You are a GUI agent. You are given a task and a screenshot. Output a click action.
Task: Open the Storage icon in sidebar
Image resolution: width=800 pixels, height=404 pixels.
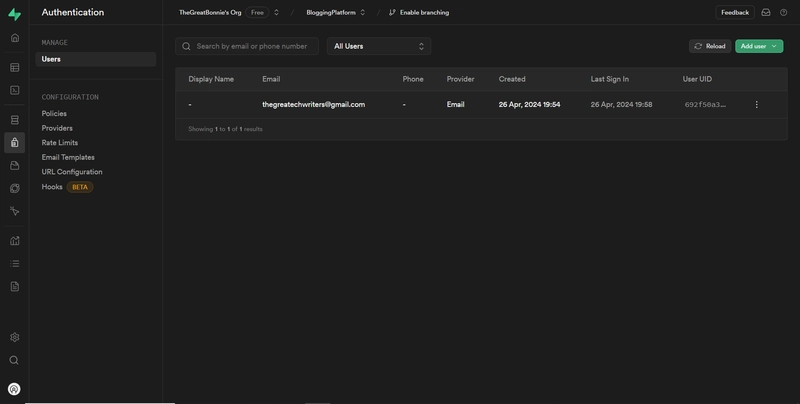pyautogui.click(x=15, y=165)
